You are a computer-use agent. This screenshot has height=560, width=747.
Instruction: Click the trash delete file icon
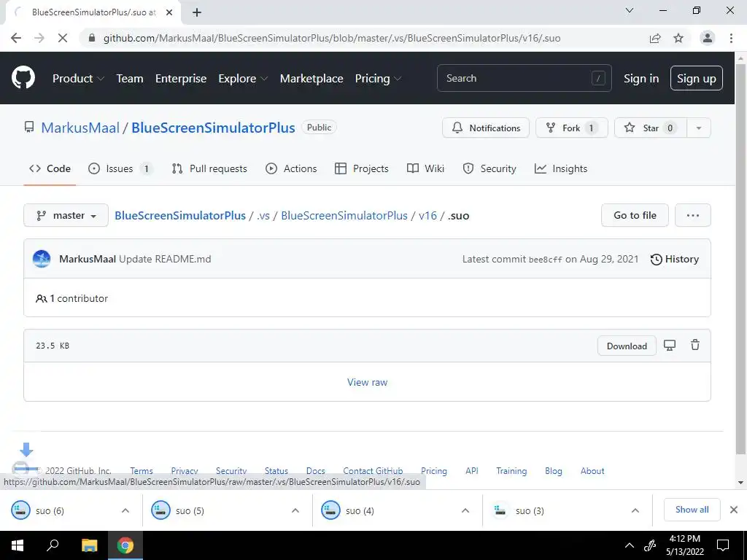[695, 345]
